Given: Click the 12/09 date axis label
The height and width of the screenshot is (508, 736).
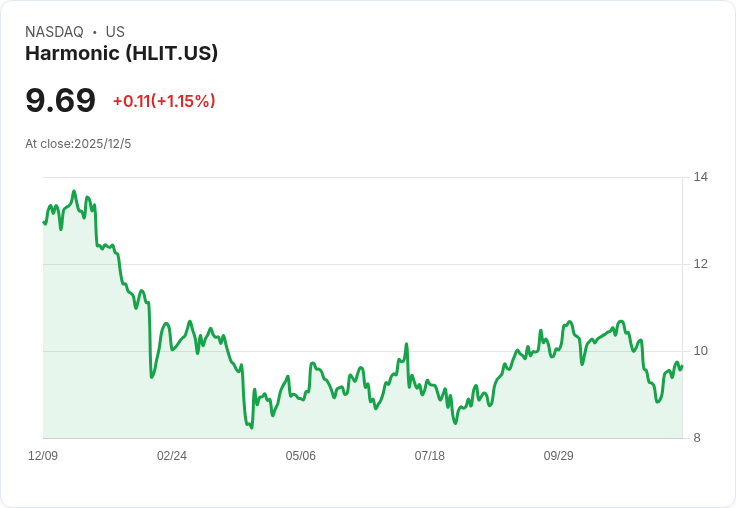Looking at the screenshot, I should (43, 456).
